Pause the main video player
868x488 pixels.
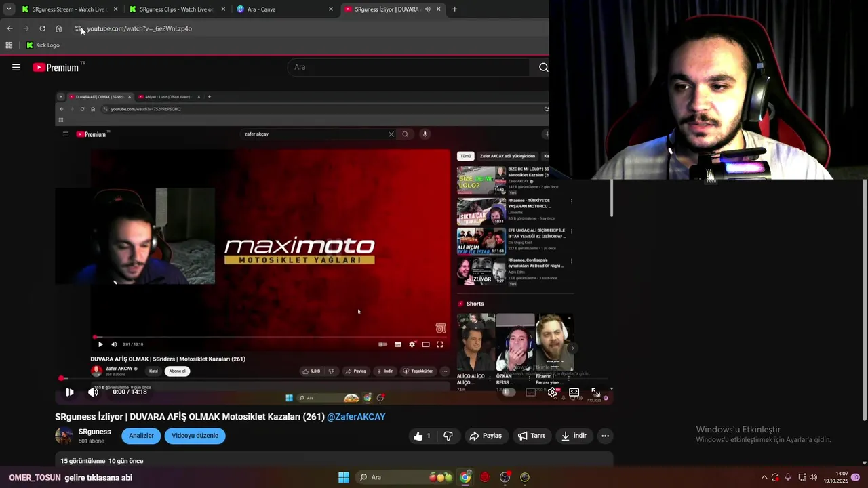(69, 392)
